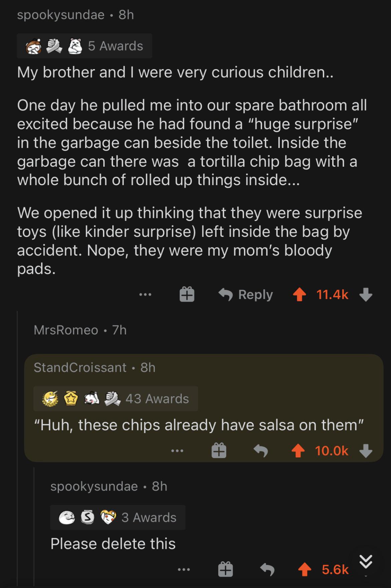The height and width of the screenshot is (588, 391).
Task: View the 5 Awards on the top comment
Action: click(x=85, y=46)
